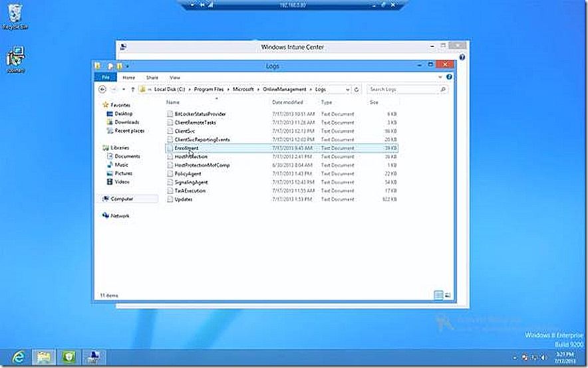Click Program Files in address bar
This screenshot has height=368, width=588.
click(x=208, y=90)
